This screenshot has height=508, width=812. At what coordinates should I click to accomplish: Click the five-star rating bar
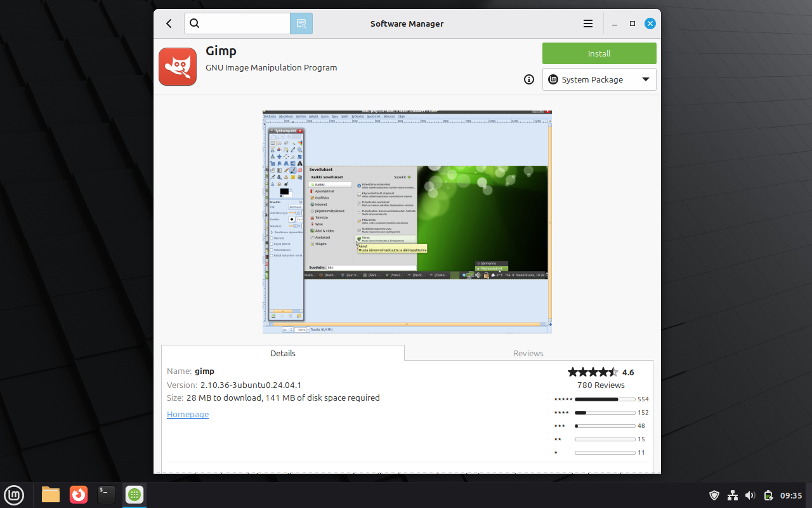tap(605, 399)
